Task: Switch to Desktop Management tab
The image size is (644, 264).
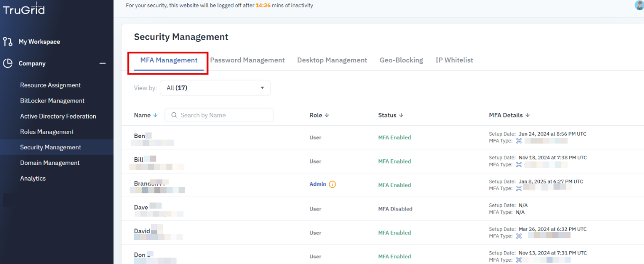Action: (x=332, y=60)
